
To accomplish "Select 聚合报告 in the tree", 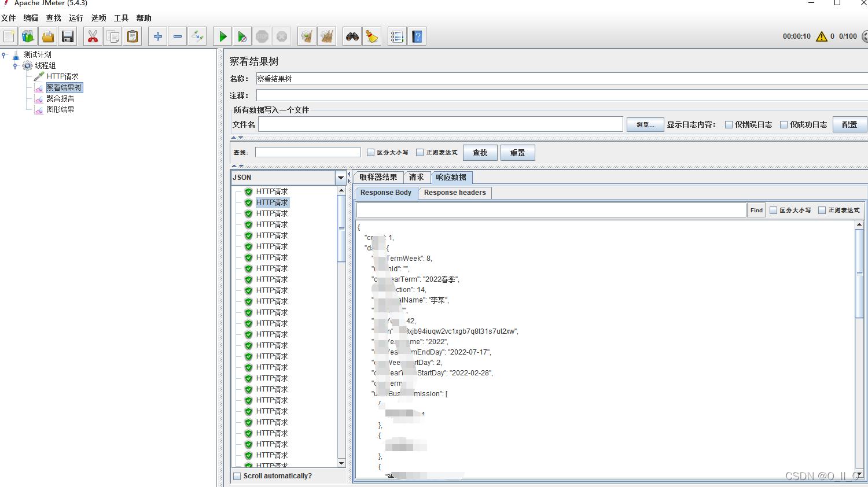I will 60,98.
